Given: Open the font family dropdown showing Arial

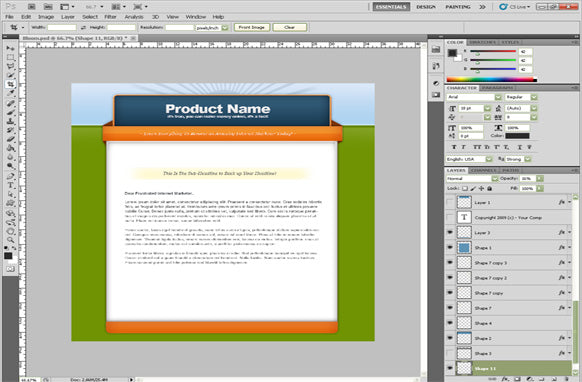Looking at the screenshot, I should pyautogui.click(x=474, y=97).
